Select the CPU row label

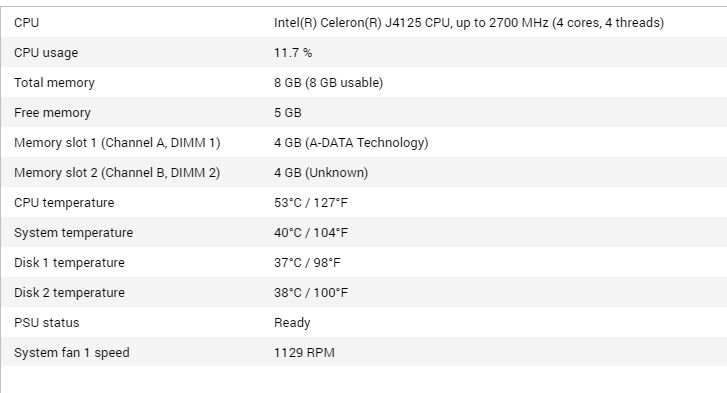tap(26, 23)
